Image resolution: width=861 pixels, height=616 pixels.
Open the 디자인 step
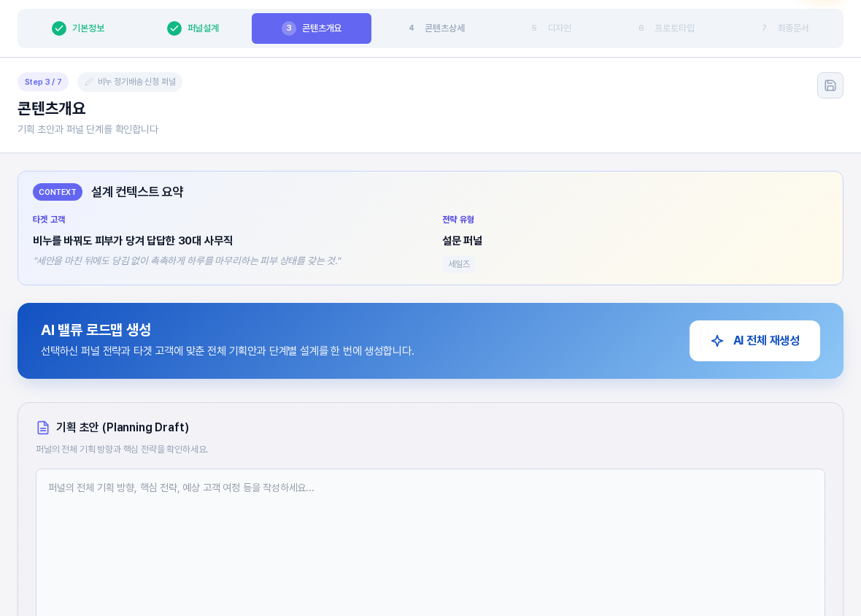pos(552,28)
